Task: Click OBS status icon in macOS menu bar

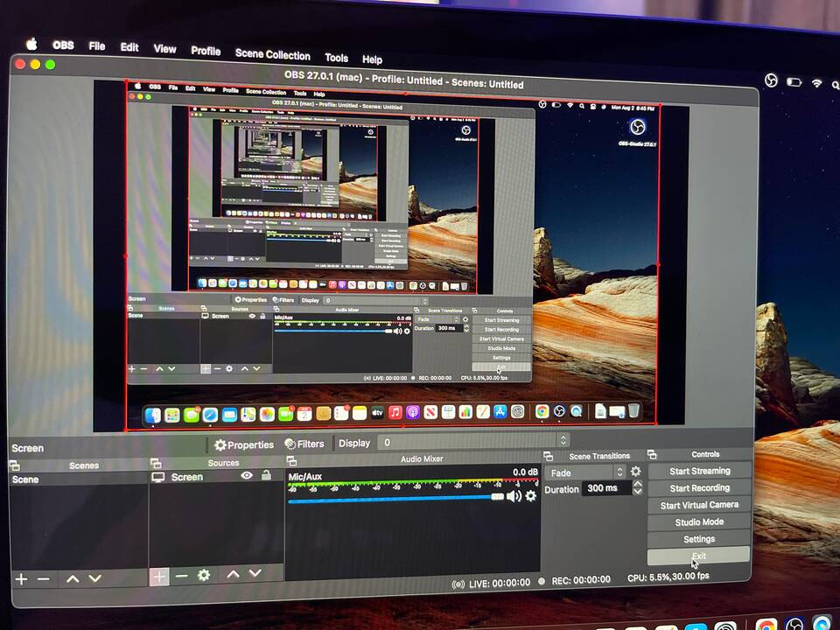Action: 770,80
